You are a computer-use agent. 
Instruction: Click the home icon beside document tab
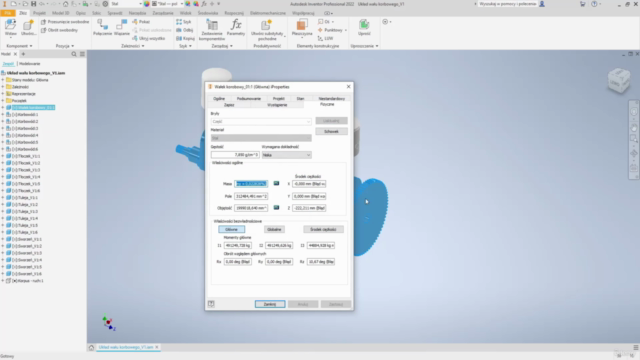click(x=91, y=347)
